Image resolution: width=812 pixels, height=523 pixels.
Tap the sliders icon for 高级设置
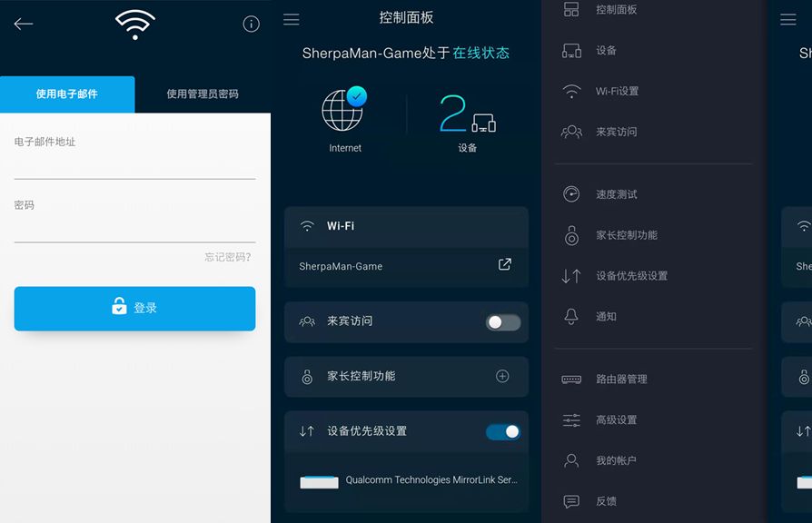coord(571,420)
